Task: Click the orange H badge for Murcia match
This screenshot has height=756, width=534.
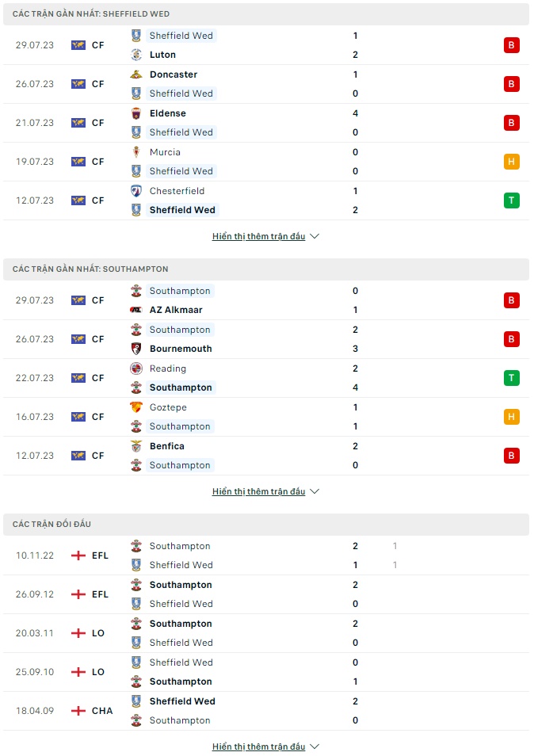Action: coord(511,162)
